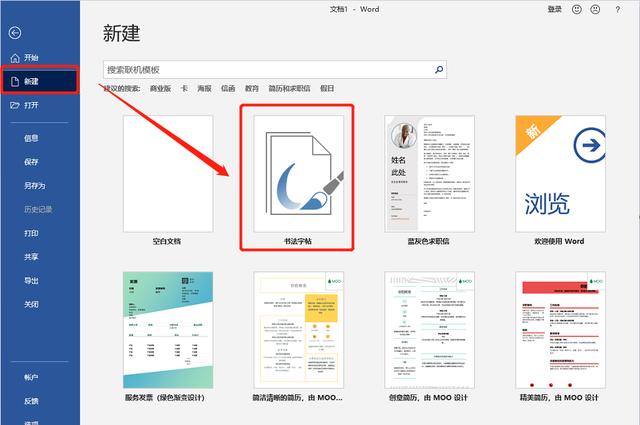Click the back arrow to return to the document
Viewport: 640px width, 425px height.
(15, 33)
